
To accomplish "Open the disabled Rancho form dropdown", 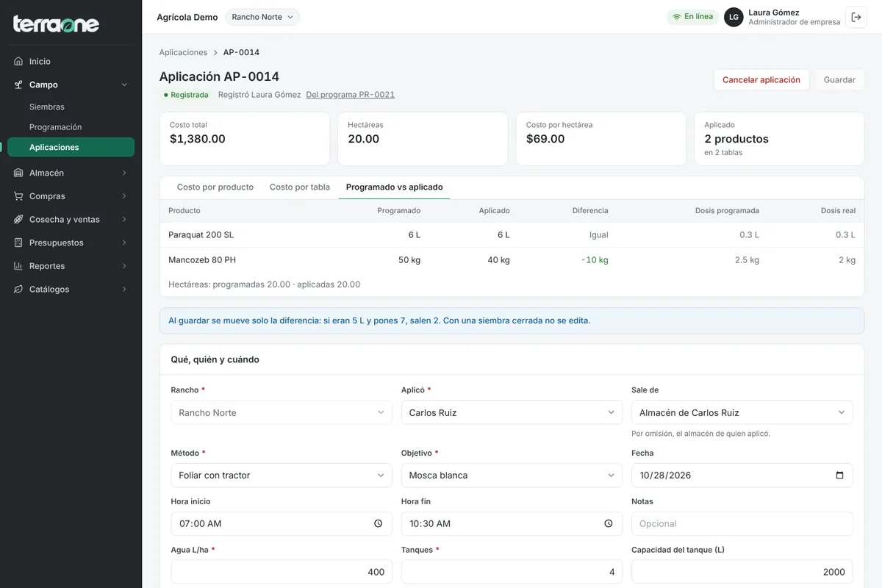I will pyautogui.click(x=282, y=412).
